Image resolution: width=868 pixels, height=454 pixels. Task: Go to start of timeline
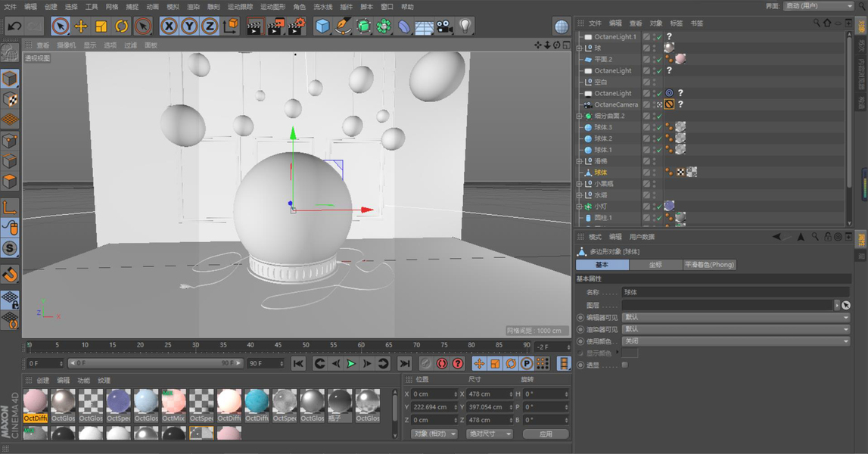(298, 363)
